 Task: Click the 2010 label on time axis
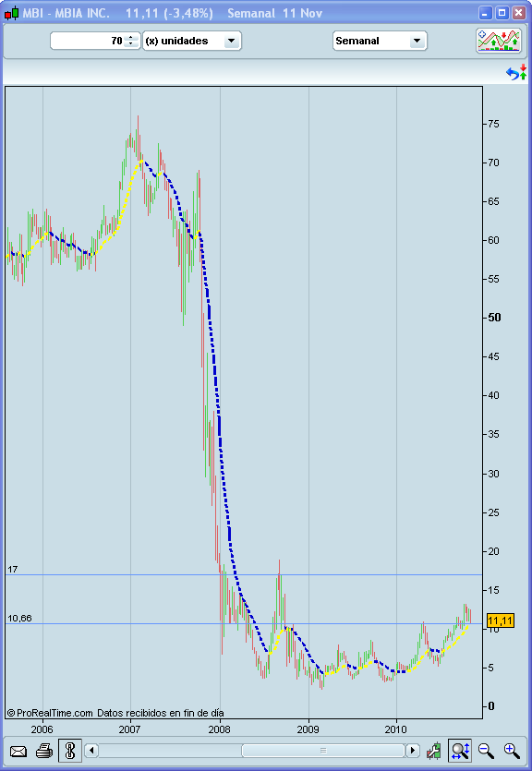[x=396, y=729]
